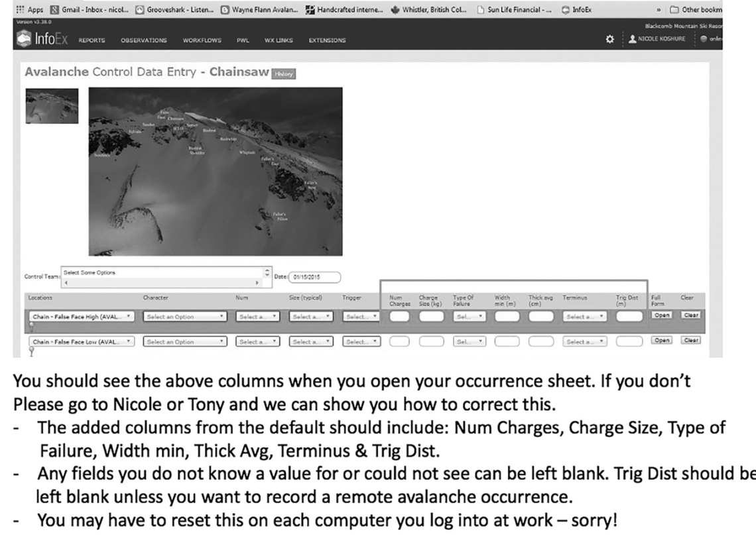The height and width of the screenshot is (540, 756).
Task: Clear the second avalanche entry row
Action: pos(690,341)
